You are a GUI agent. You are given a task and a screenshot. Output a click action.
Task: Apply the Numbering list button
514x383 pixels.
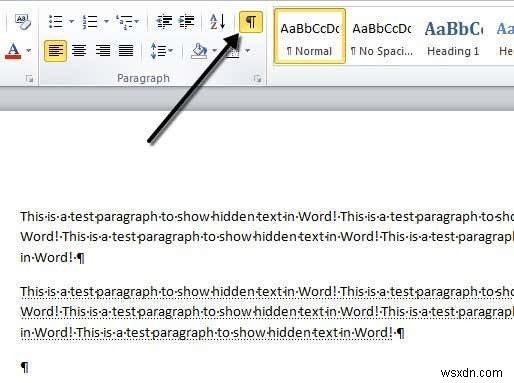pyautogui.click(x=90, y=22)
